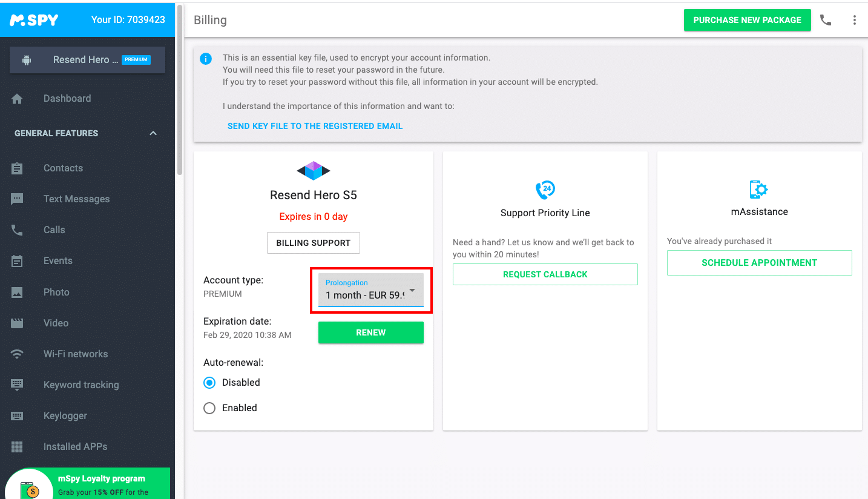This screenshot has height=499, width=868.
Task: Click the Premium badge on device
Action: point(136,60)
